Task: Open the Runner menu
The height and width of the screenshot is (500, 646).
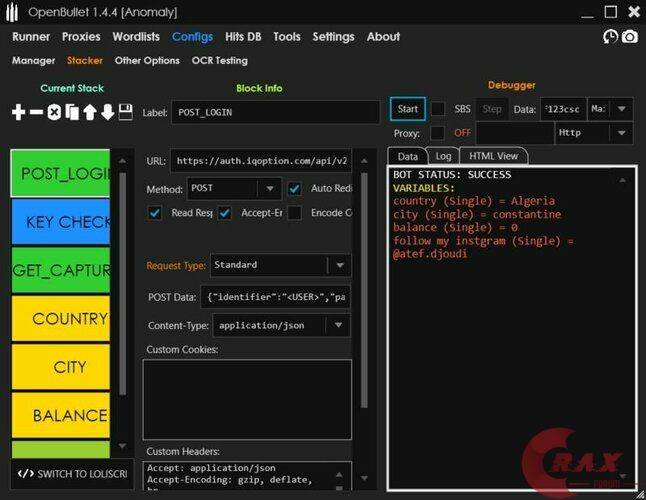Action: click(31, 37)
